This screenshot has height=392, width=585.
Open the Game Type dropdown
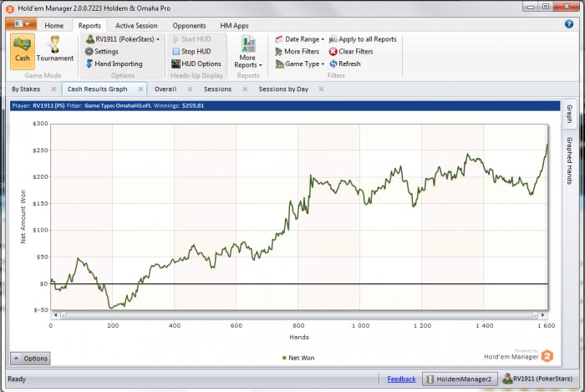click(x=280, y=64)
